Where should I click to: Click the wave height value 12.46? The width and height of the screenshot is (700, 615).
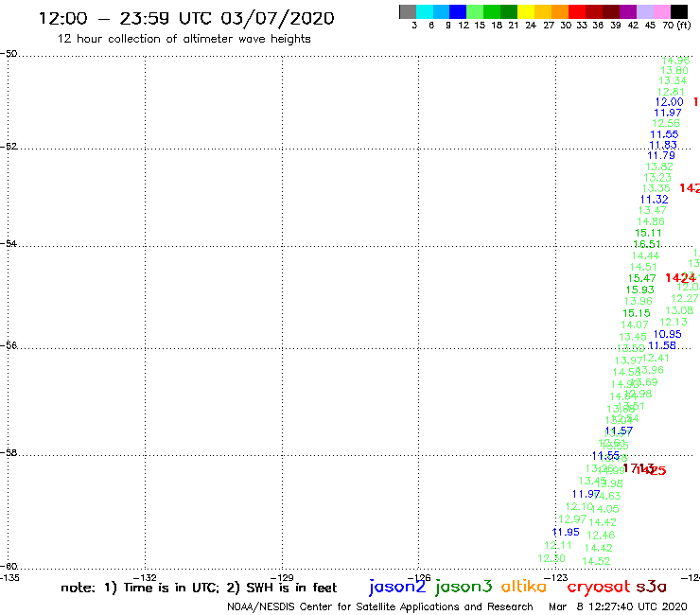click(x=601, y=536)
